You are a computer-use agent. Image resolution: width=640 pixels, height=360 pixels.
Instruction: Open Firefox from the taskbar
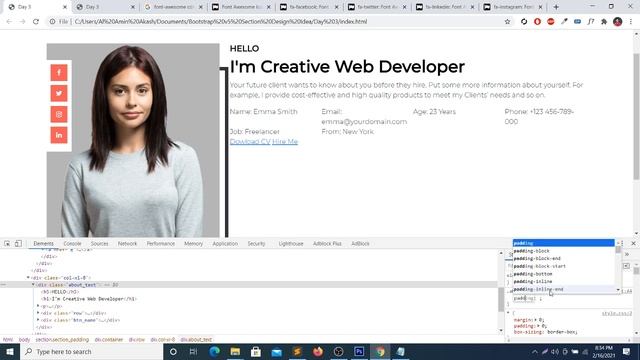point(318,352)
